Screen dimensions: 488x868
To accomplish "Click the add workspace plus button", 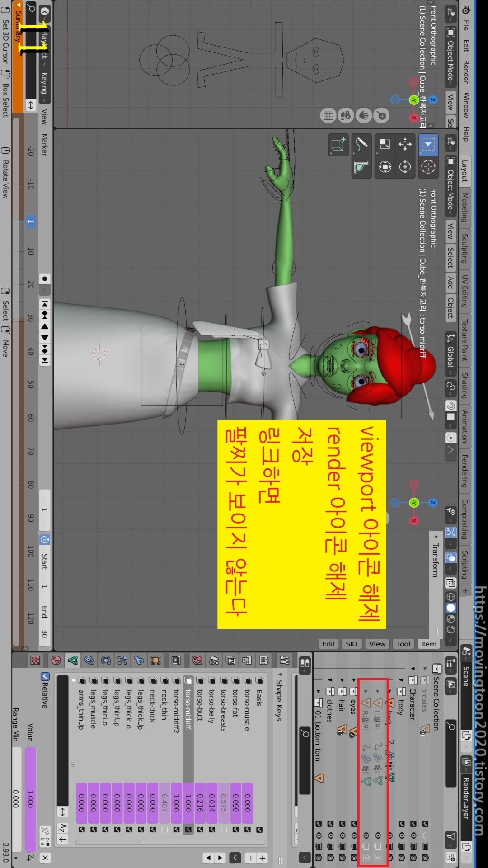I will click(x=465, y=590).
